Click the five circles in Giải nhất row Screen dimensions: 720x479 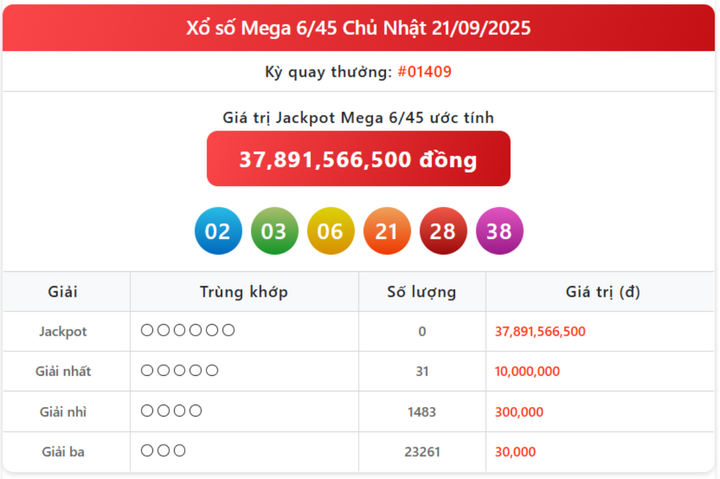tap(180, 370)
